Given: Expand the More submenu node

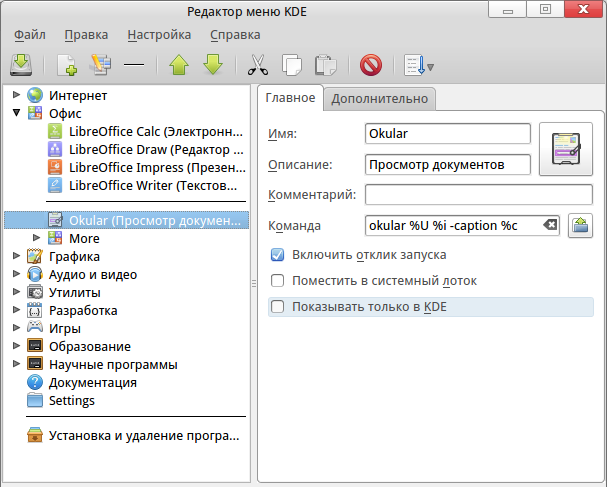Looking at the screenshot, I should click(36, 237).
